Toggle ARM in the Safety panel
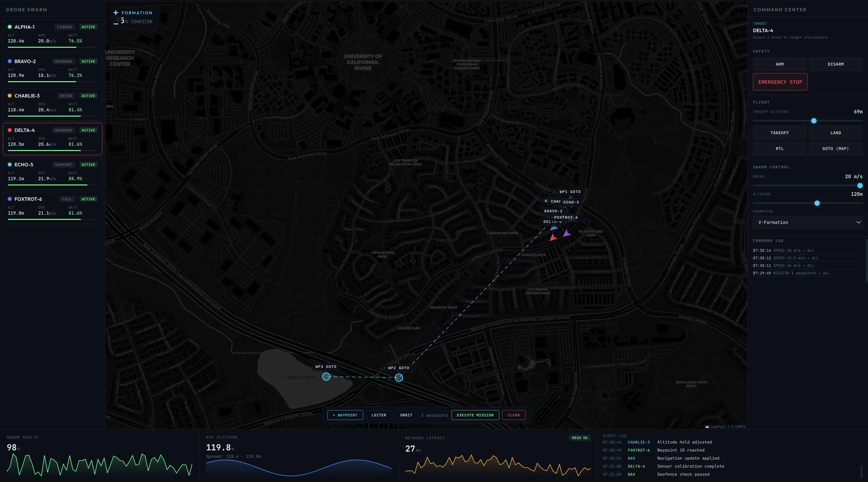868x482 pixels. tap(780, 64)
